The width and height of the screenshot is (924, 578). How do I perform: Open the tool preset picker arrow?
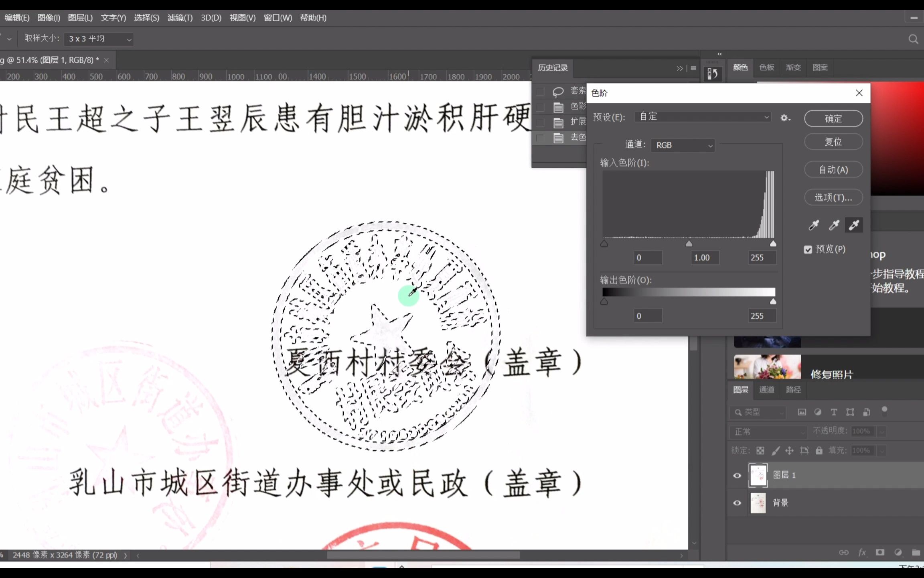click(9, 39)
